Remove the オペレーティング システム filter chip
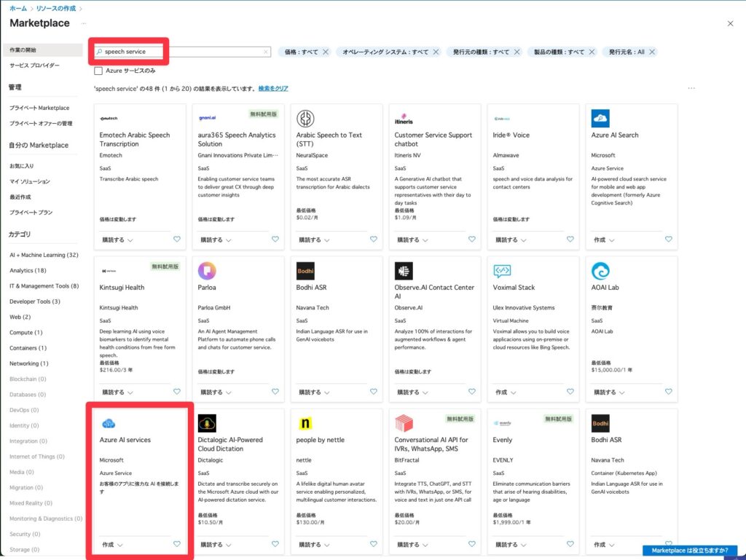Screen dimensions: 746x560 coord(436,52)
